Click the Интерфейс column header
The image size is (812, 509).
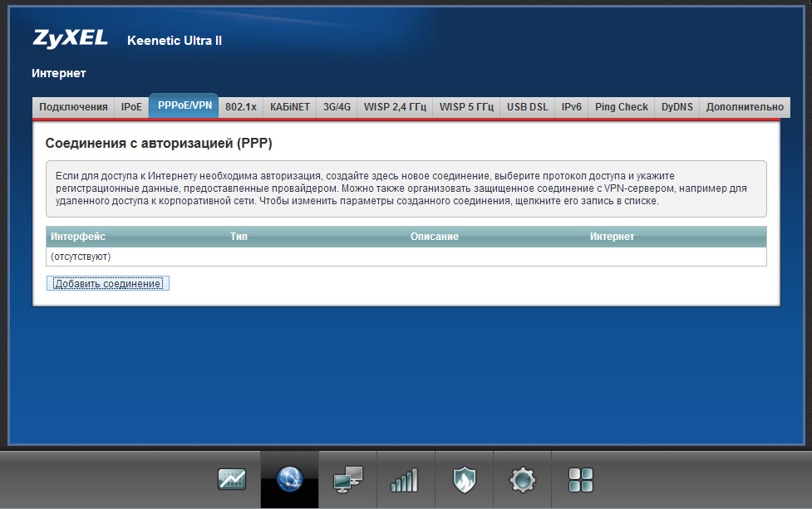tap(78, 237)
